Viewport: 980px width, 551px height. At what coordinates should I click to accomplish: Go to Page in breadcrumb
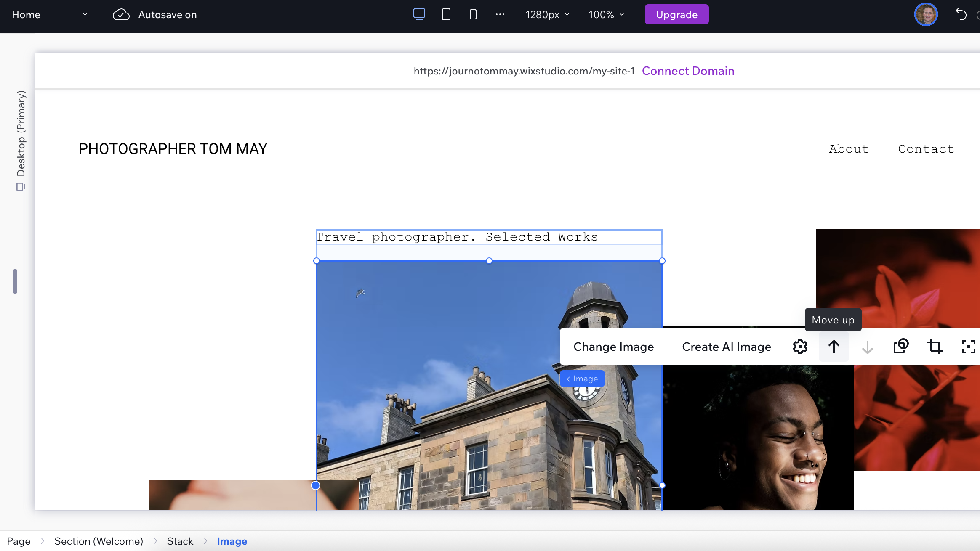click(19, 541)
